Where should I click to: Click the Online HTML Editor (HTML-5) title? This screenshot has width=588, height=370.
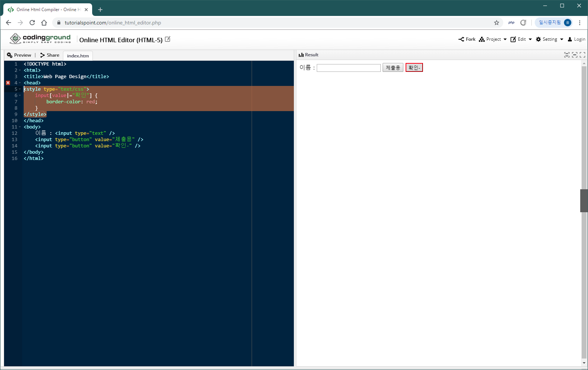click(x=121, y=40)
